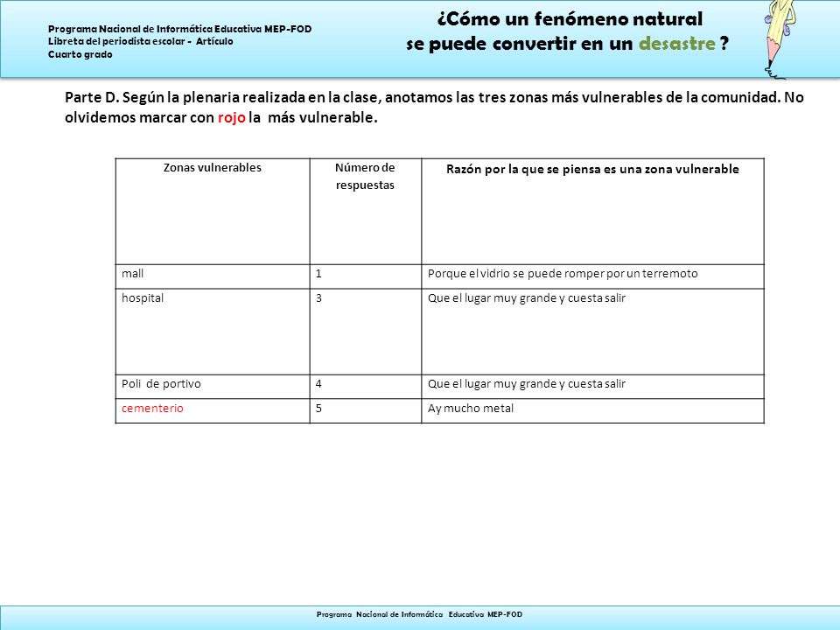Select response count '5' for cementerio
The width and height of the screenshot is (840, 630).
coord(366,411)
